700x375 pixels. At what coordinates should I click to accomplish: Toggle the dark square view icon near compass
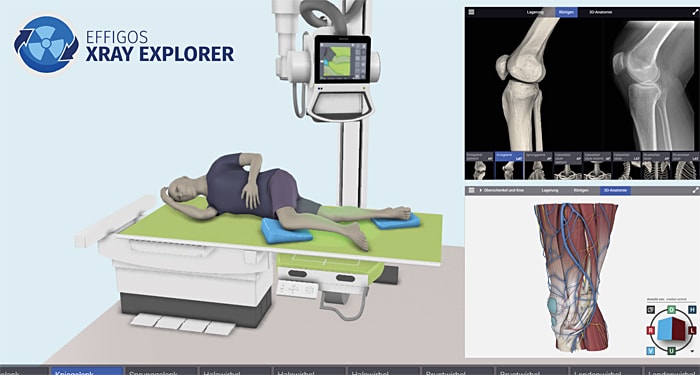coord(651,309)
